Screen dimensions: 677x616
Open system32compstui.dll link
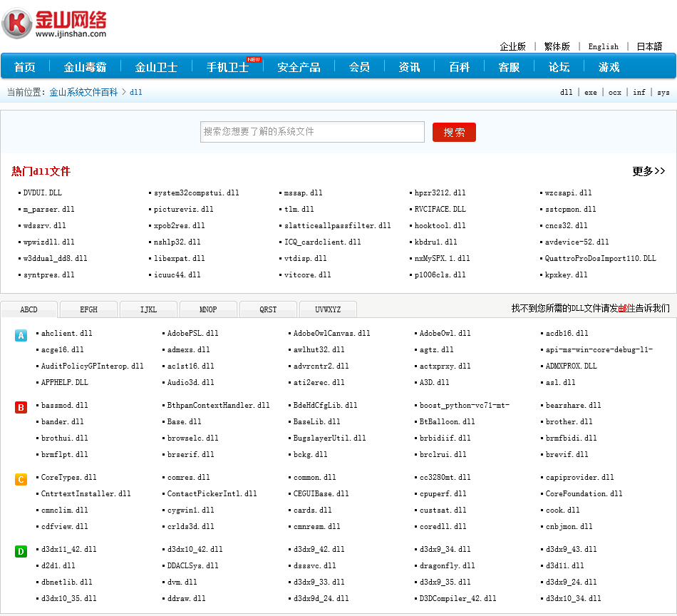(x=197, y=192)
